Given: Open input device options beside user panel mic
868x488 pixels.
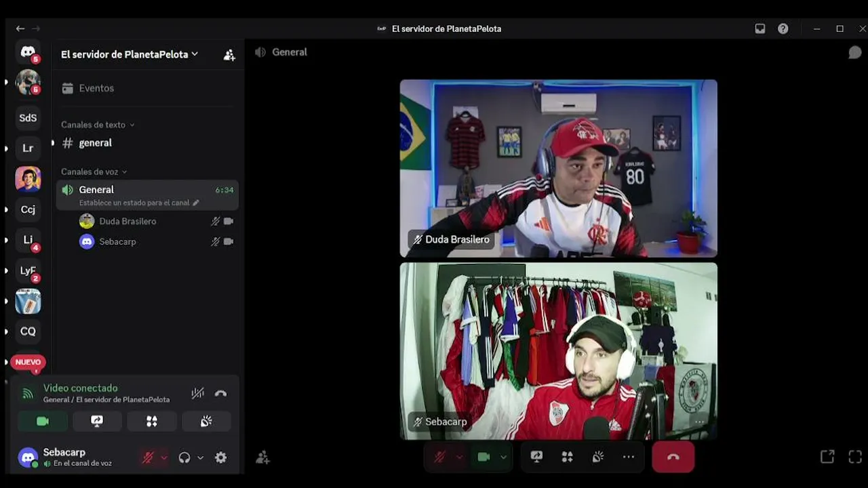Looking at the screenshot, I should point(163,457).
